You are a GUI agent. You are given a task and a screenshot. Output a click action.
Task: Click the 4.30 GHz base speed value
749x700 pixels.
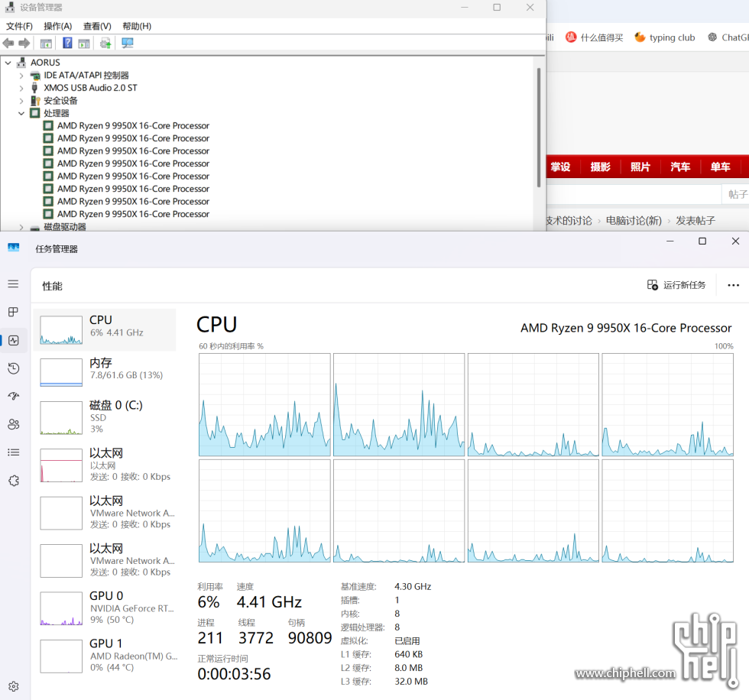click(413, 586)
